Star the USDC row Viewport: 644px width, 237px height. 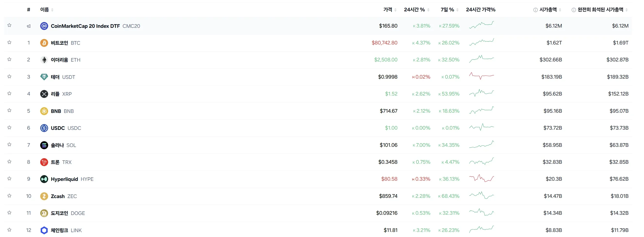pos(9,128)
